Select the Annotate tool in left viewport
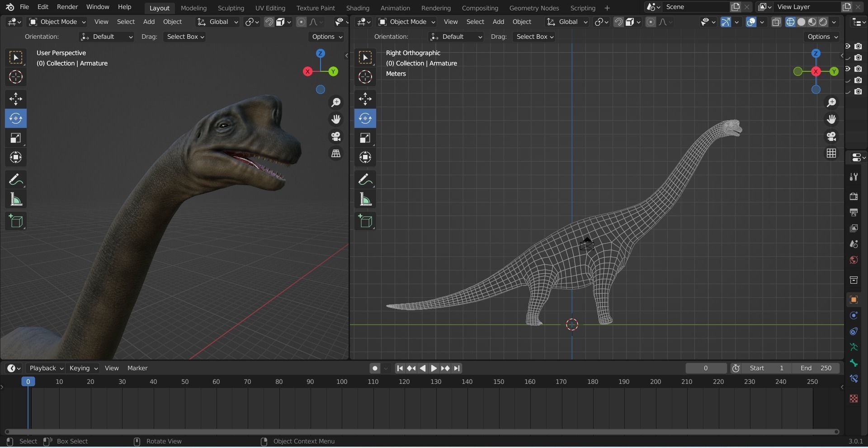This screenshot has height=448, width=868. [x=16, y=180]
